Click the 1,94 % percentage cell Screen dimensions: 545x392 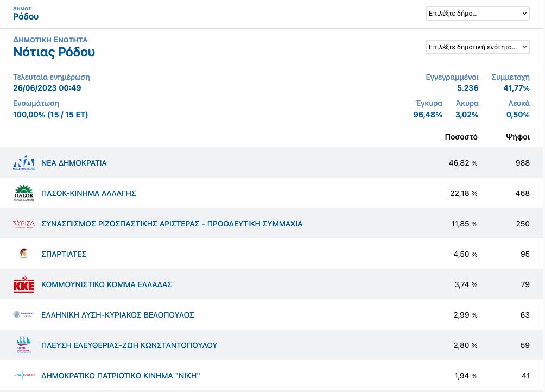466,376
